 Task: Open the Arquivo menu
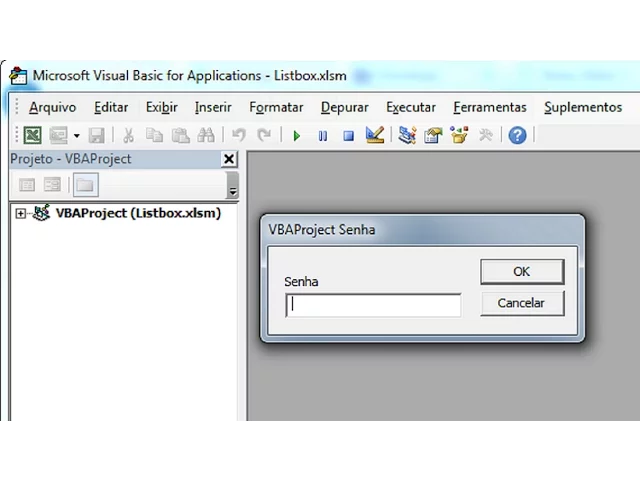pyautogui.click(x=52, y=107)
